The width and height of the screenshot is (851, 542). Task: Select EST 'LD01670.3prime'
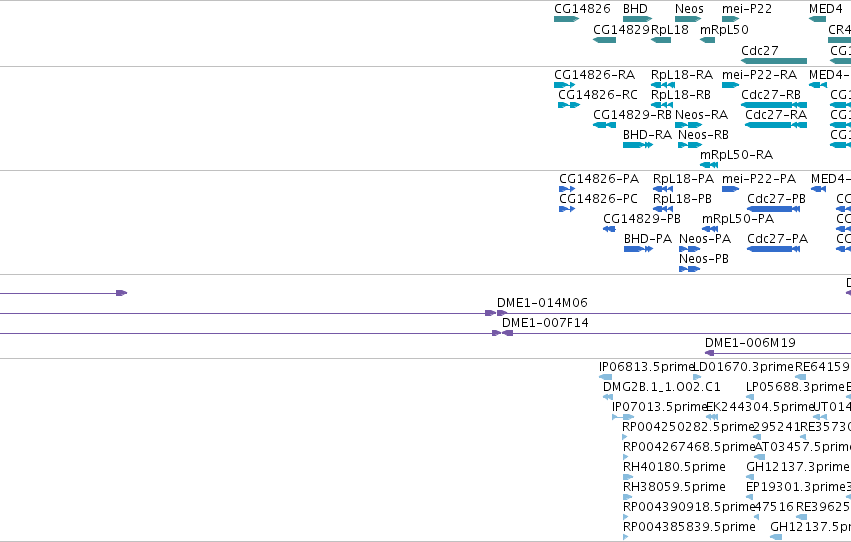coord(744,367)
